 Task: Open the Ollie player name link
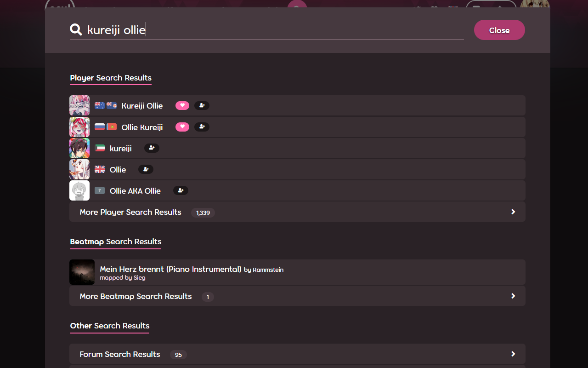(118, 169)
